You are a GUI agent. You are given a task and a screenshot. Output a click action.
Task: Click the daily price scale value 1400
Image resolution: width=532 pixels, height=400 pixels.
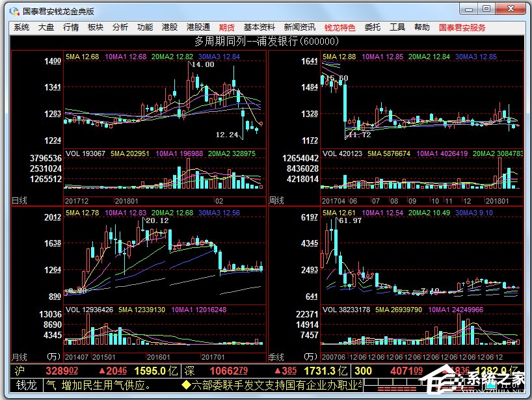[53, 61]
